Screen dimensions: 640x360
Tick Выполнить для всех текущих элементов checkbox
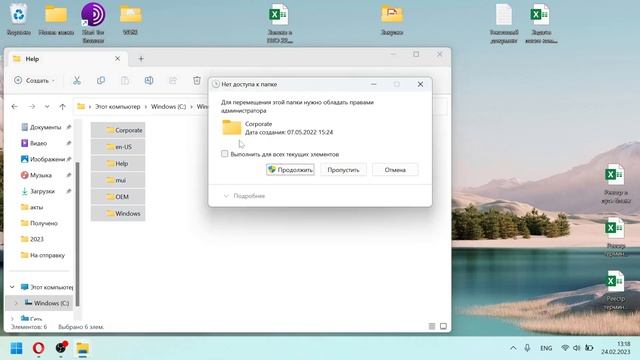coord(224,154)
